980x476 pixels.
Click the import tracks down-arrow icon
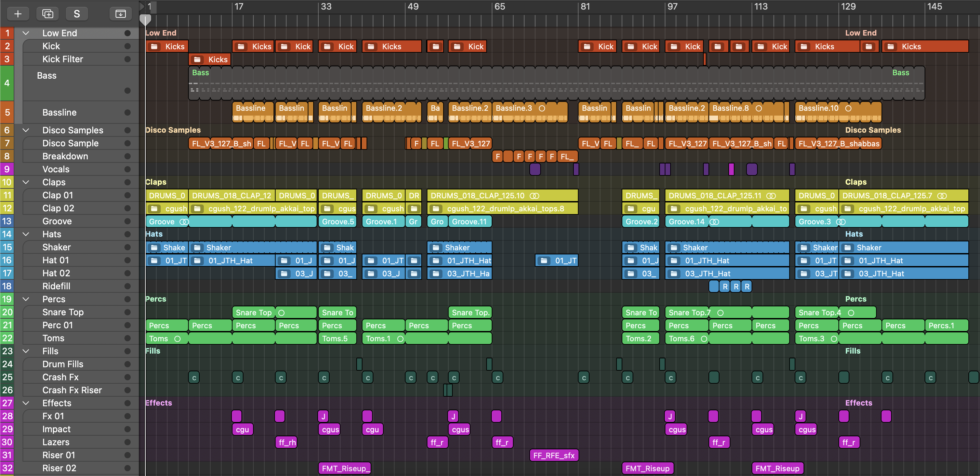point(121,14)
